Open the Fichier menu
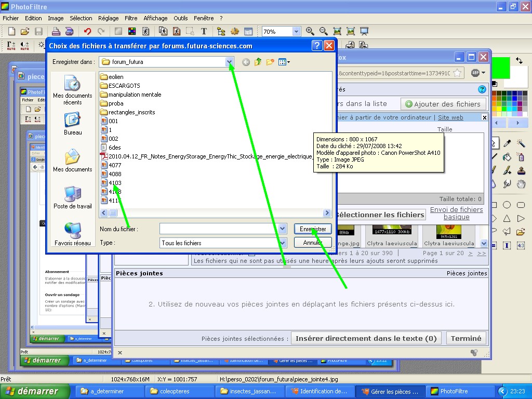532x399 pixels. (x=10, y=18)
